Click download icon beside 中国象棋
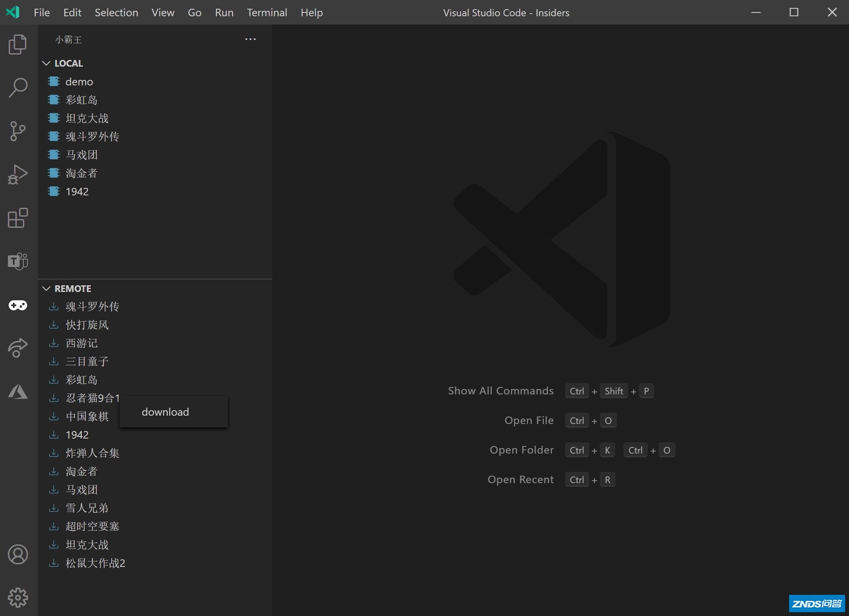The width and height of the screenshot is (849, 616). coord(54,416)
